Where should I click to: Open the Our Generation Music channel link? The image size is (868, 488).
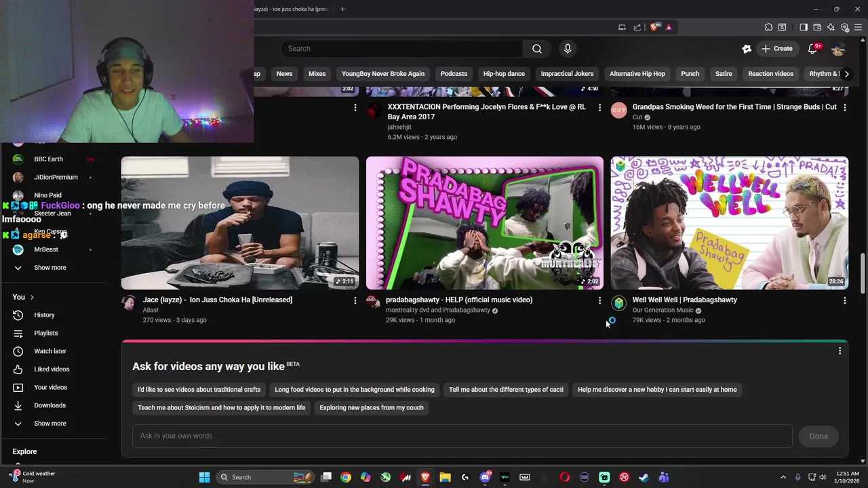point(663,310)
